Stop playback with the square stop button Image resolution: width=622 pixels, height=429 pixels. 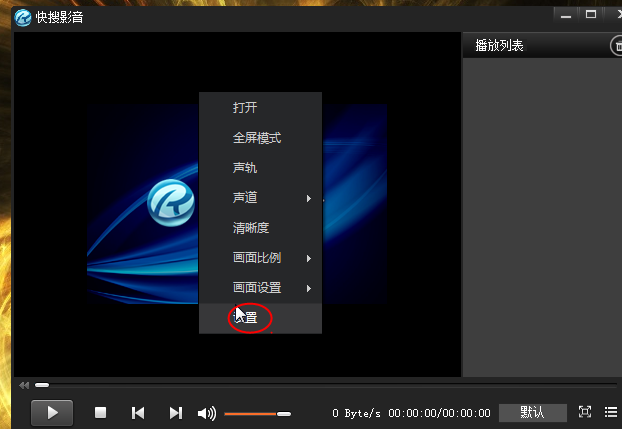pos(100,413)
